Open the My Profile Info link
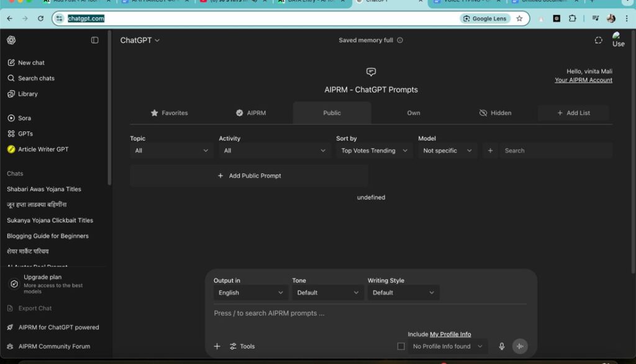This screenshot has width=636, height=364. point(450,334)
